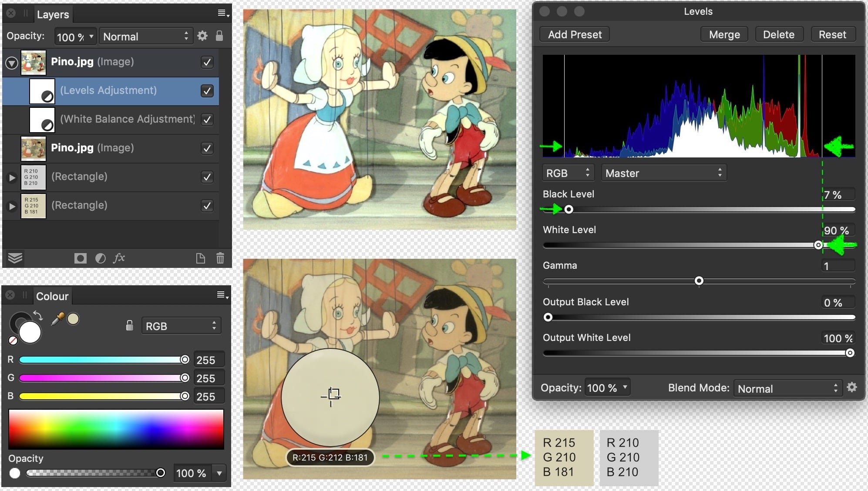
Task: Click the Edit All Layers stack icon
Action: coord(15,258)
